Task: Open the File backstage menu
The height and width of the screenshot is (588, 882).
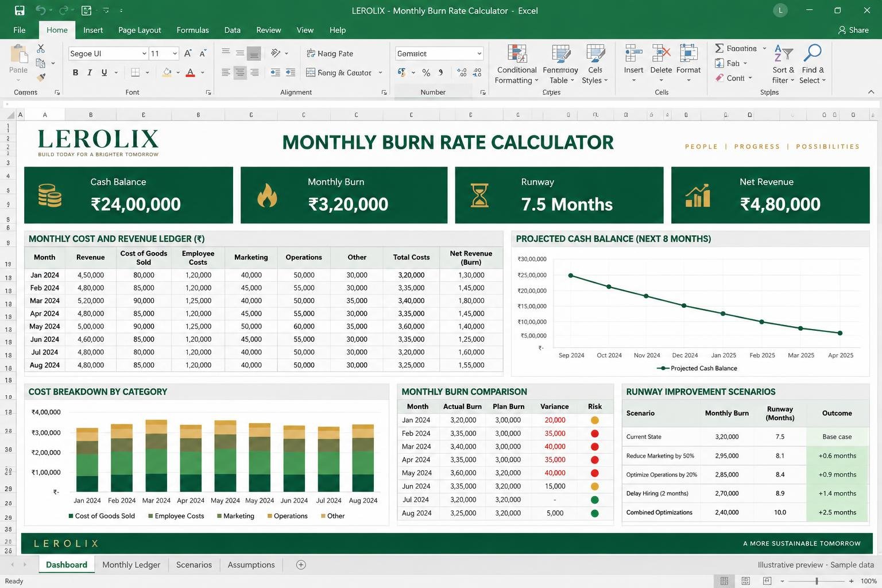Action: 20,30
